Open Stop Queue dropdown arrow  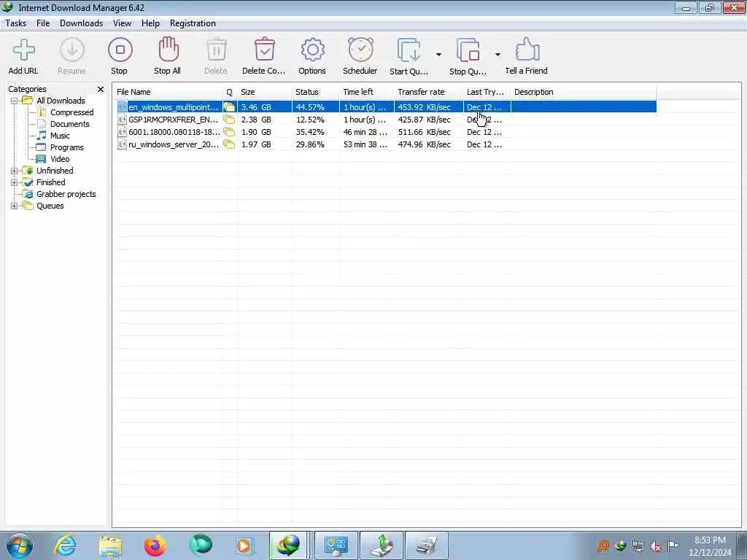(x=498, y=55)
